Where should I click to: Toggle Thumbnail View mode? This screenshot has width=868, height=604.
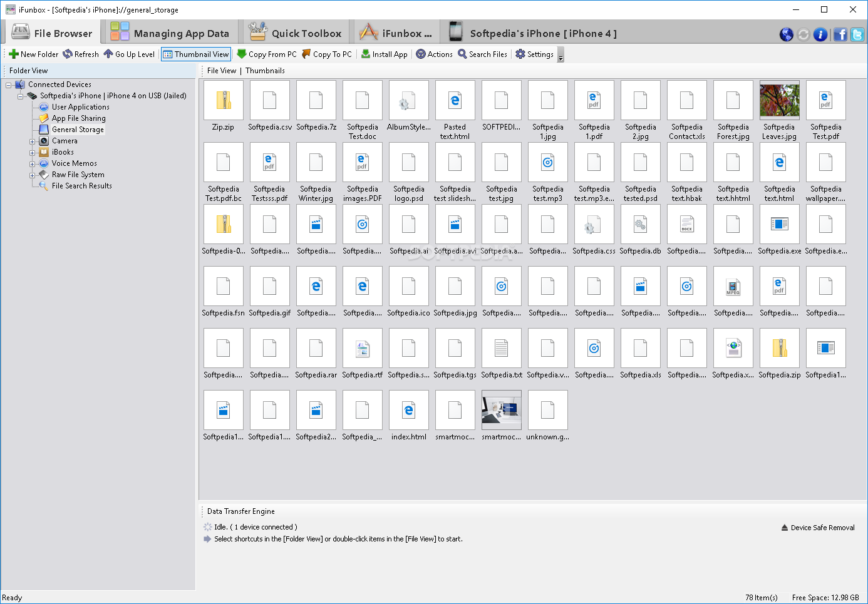[x=196, y=54]
